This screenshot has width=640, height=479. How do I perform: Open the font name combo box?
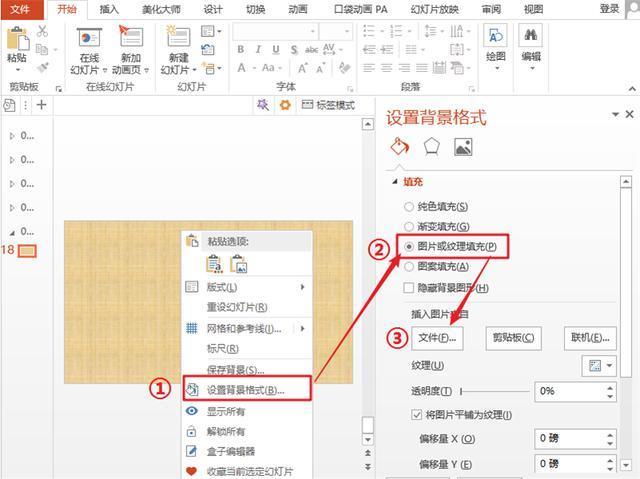(275, 31)
